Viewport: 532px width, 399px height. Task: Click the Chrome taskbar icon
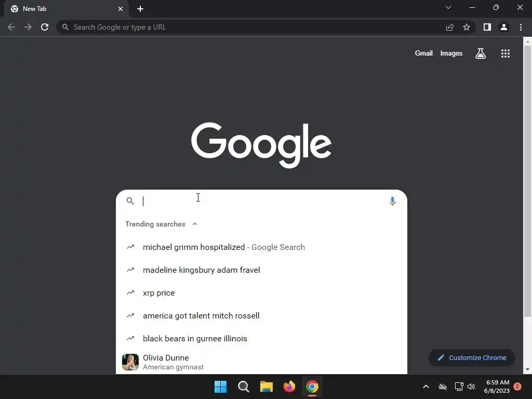312,387
